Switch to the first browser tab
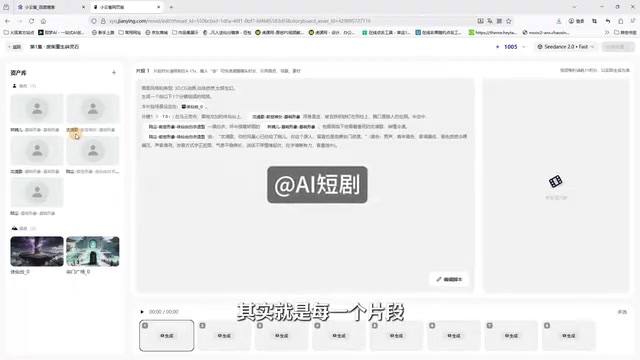 pos(51,7)
